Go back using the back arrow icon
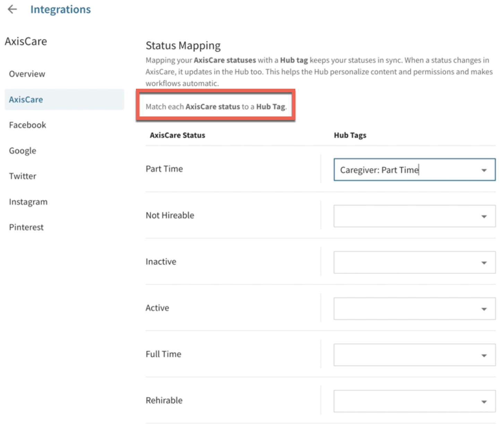 point(12,9)
